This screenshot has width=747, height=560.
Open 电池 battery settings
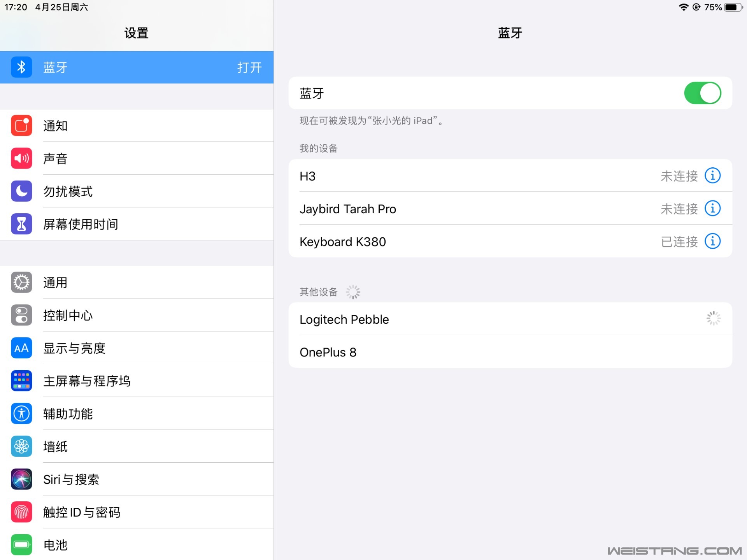pyautogui.click(x=137, y=544)
